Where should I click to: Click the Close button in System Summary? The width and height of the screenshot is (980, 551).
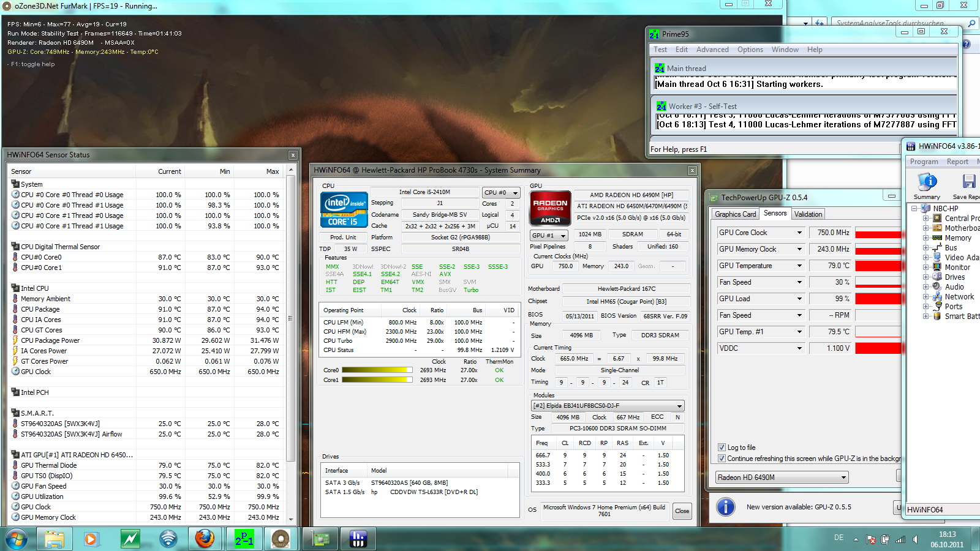682,511
